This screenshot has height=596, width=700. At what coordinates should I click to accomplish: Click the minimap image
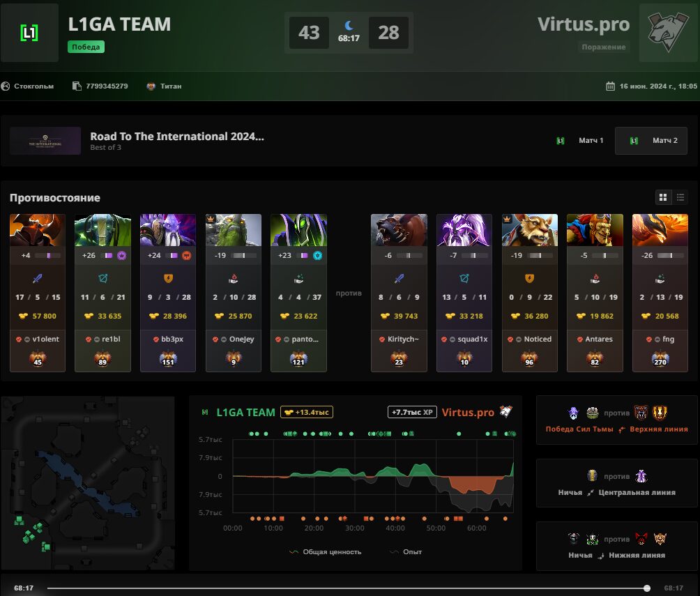click(88, 483)
